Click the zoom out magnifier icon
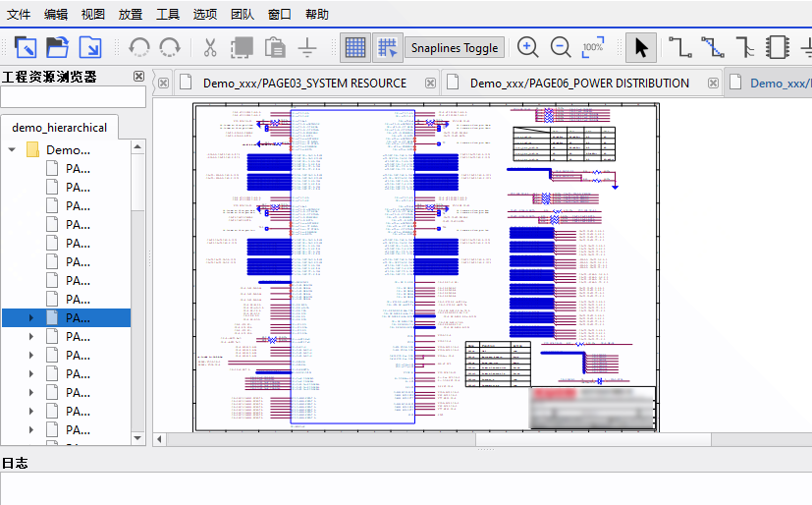 pos(561,47)
